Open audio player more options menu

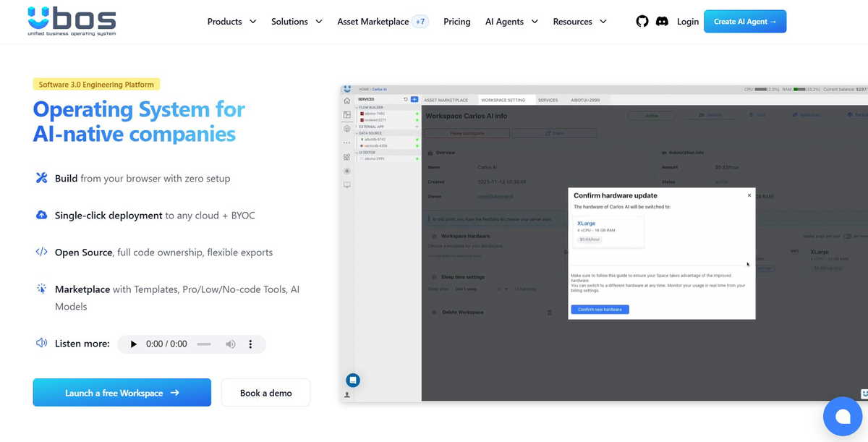pyautogui.click(x=250, y=344)
